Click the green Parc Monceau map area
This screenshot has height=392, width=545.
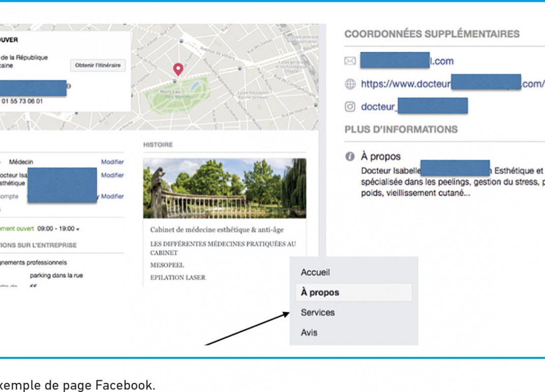tap(177, 95)
